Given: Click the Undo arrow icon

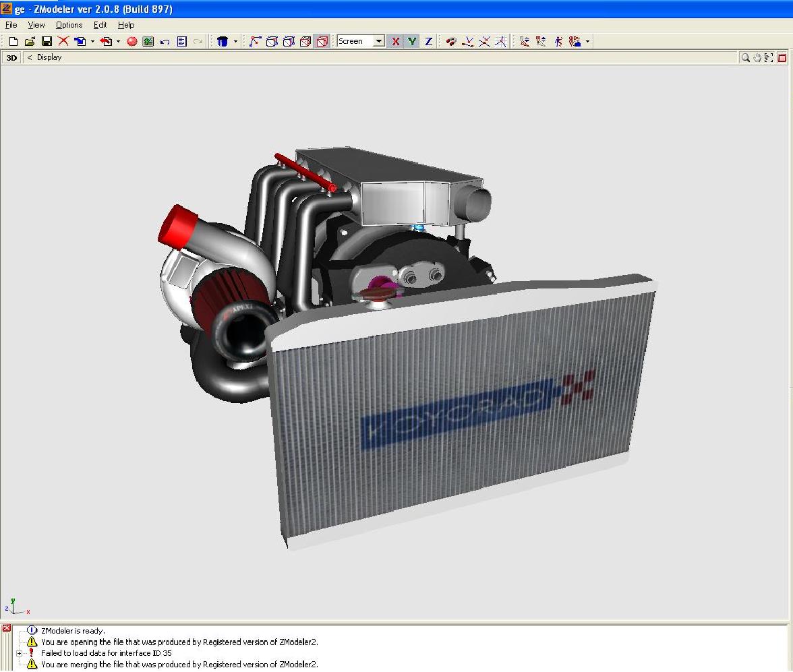Looking at the screenshot, I should pos(165,42).
